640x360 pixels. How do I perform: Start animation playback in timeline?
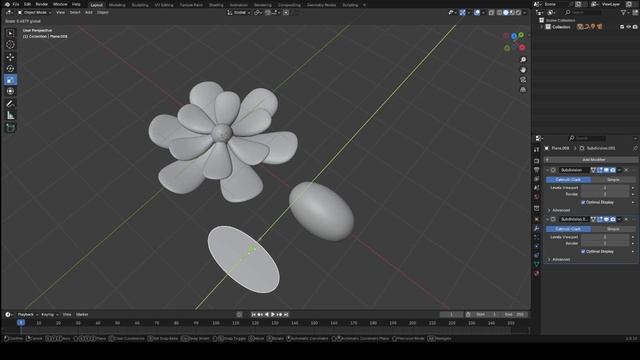[273, 315]
